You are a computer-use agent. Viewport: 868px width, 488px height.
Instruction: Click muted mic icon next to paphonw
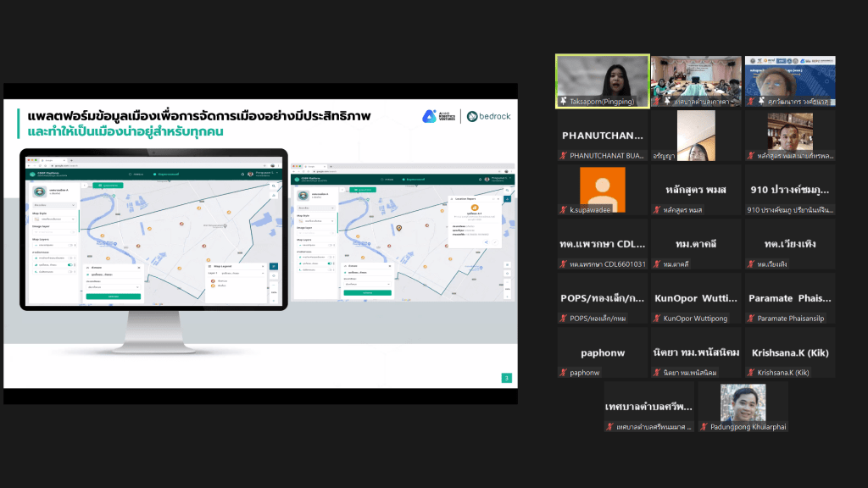[563, 372]
